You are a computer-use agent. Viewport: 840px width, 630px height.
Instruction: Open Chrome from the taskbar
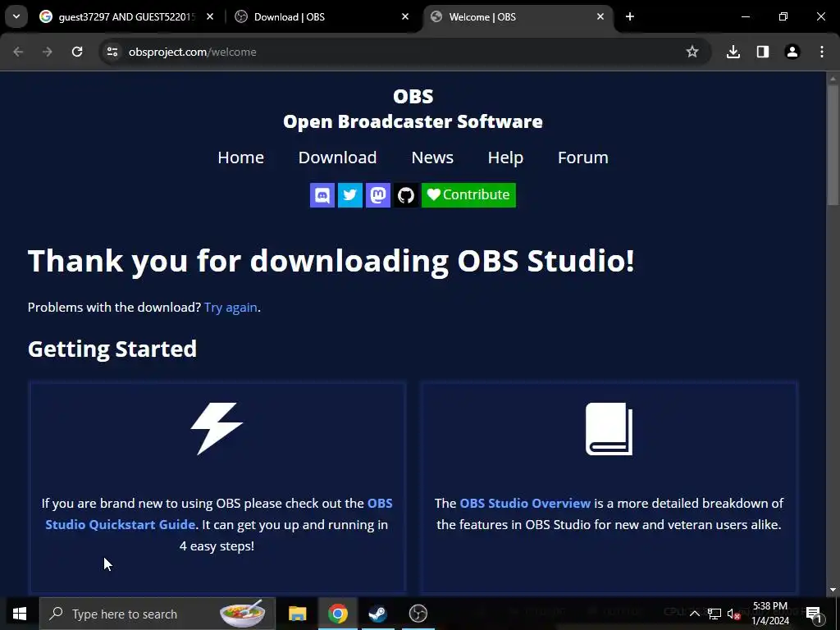(337, 614)
